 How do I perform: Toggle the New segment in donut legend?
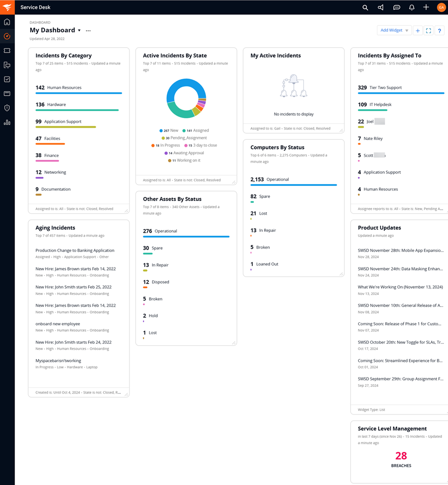169,130
